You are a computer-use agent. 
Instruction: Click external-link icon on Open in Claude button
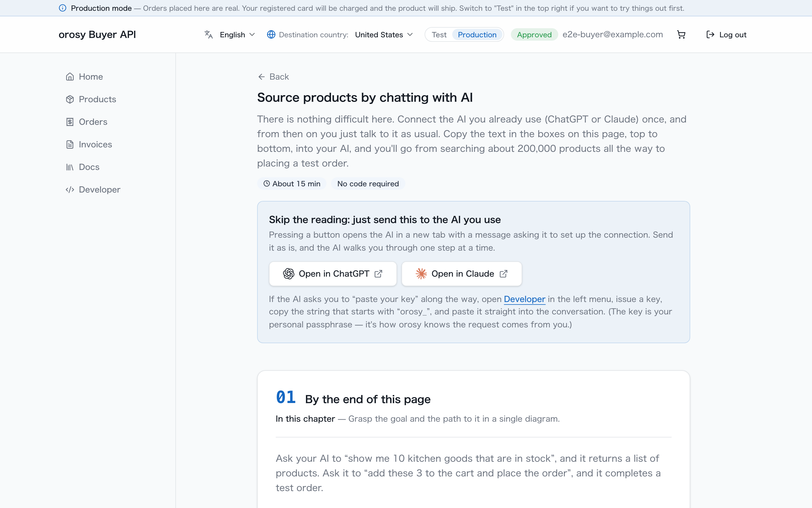click(503, 274)
